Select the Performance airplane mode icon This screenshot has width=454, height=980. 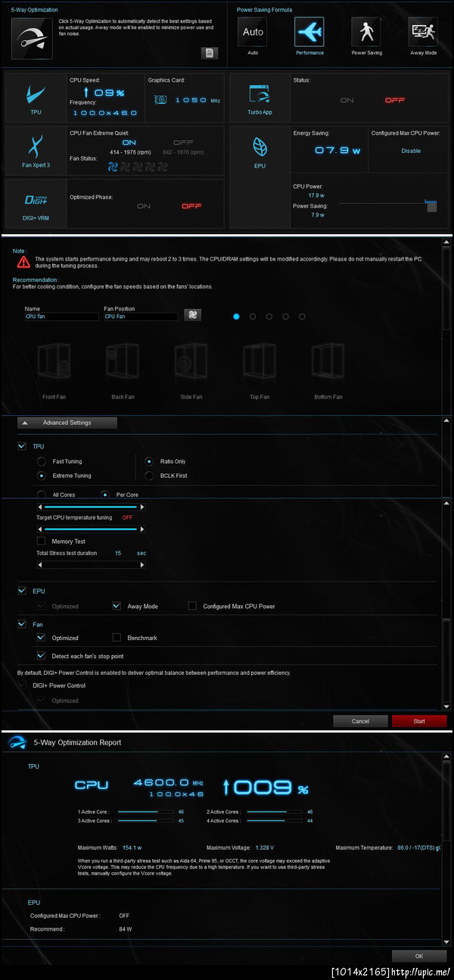pos(309,32)
